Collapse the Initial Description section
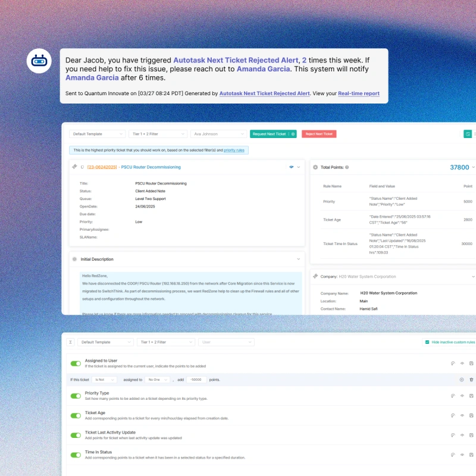This screenshot has width=476, height=476. coord(298,259)
